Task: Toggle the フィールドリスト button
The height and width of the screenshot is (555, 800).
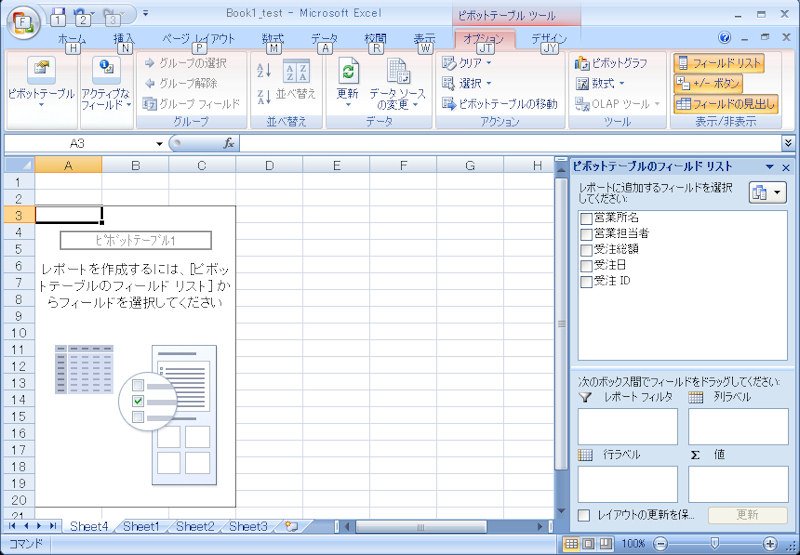Action: (719, 63)
